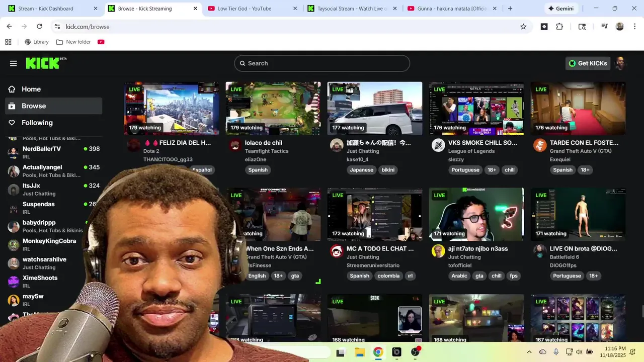The height and width of the screenshot is (362, 644).
Task: Click Chrome icon in Windows taskbar
Action: click(378, 352)
